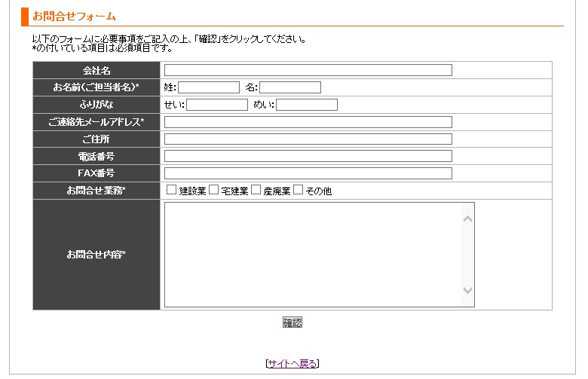Click the めい furigana input field
588x379 pixels.
[x=306, y=105]
